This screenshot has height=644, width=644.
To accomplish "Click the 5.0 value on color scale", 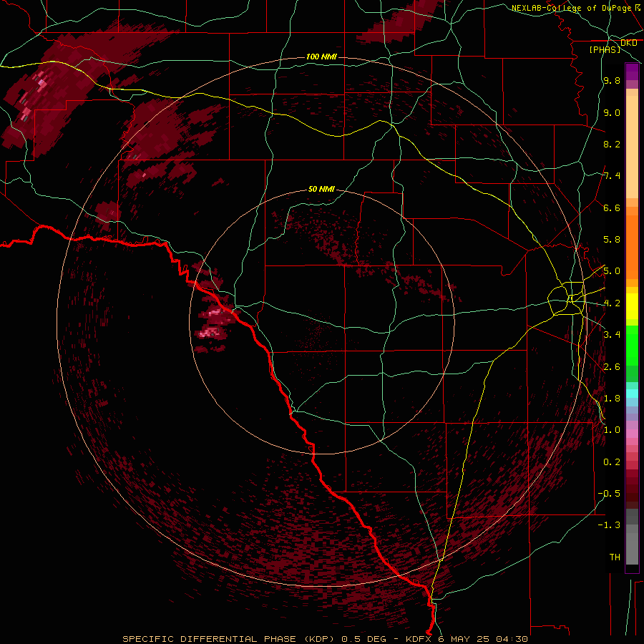I will [612, 271].
